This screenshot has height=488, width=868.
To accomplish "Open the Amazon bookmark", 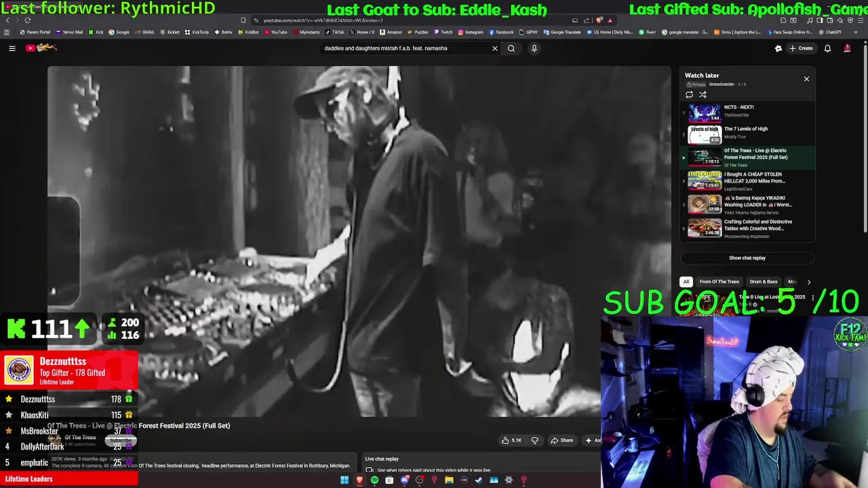I will 391,32.
